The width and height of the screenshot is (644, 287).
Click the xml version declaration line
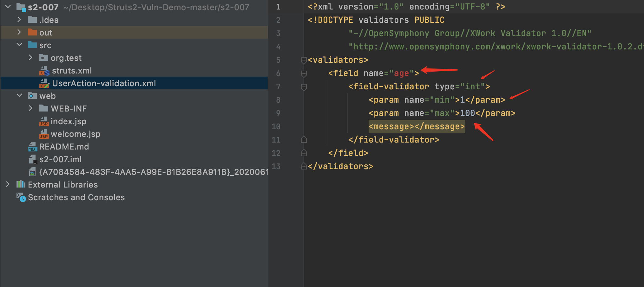[x=406, y=7]
